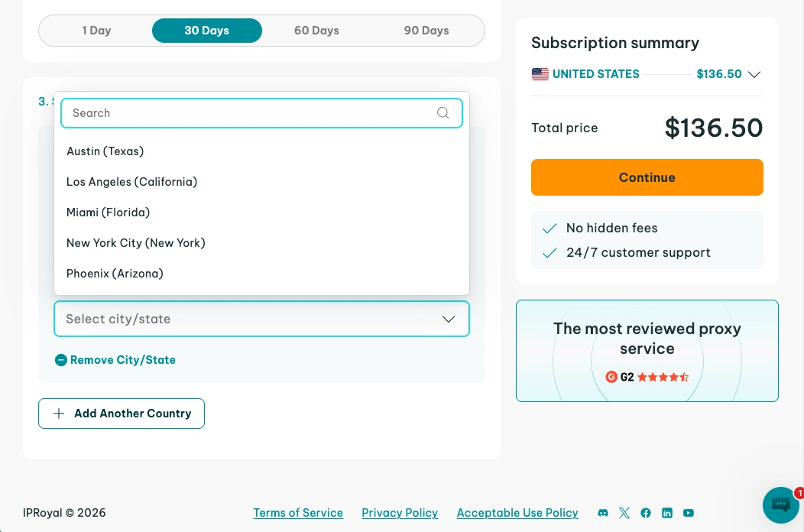Click Add Another Country button
This screenshot has width=804, height=532.
point(122,414)
